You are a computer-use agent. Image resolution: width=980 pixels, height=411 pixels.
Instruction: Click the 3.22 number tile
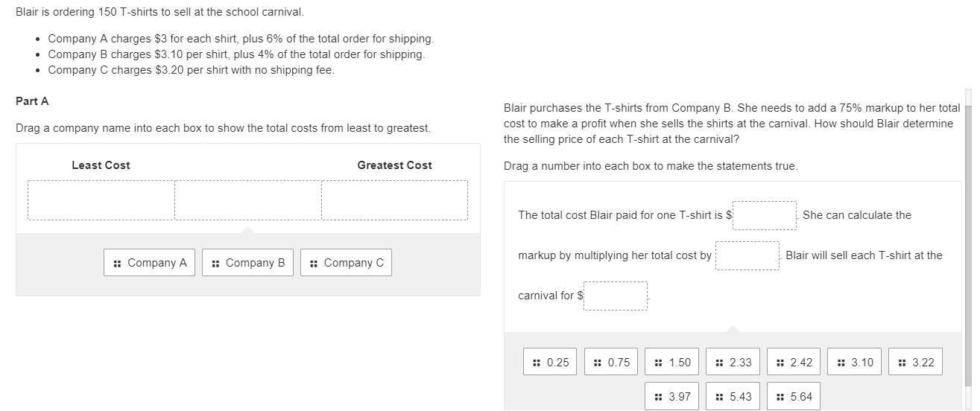tap(916, 363)
